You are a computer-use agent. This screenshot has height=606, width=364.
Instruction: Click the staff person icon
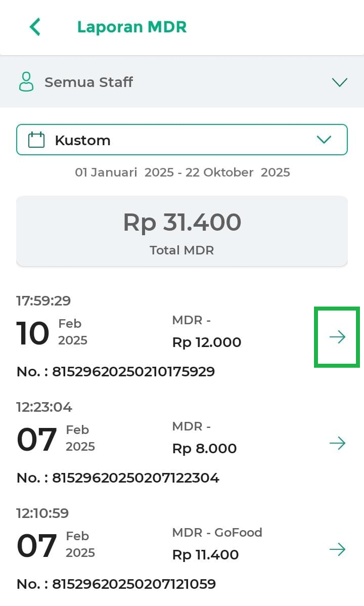(x=26, y=81)
